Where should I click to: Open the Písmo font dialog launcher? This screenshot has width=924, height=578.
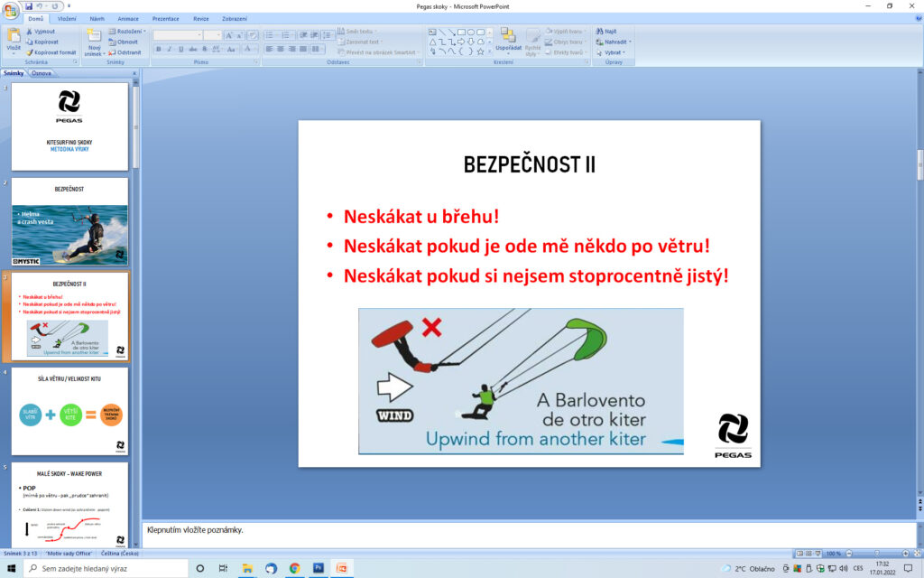pos(255,62)
